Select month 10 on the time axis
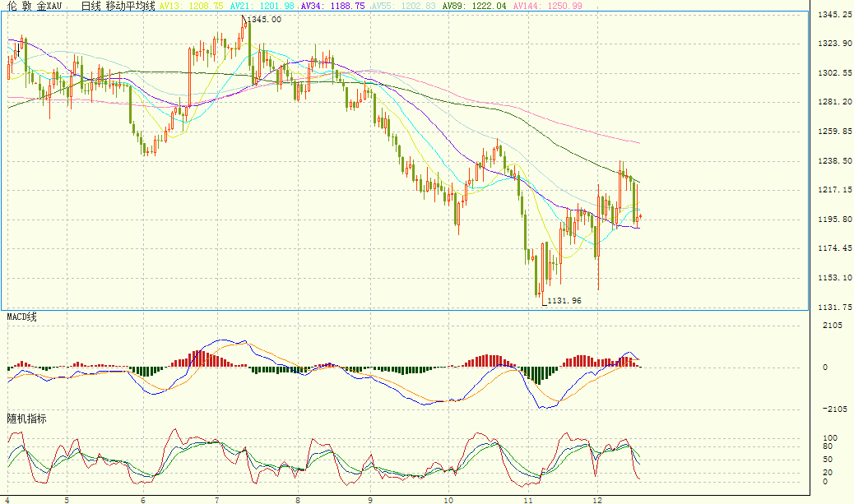Viewport: 854px width, 504px height. coord(448,500)
